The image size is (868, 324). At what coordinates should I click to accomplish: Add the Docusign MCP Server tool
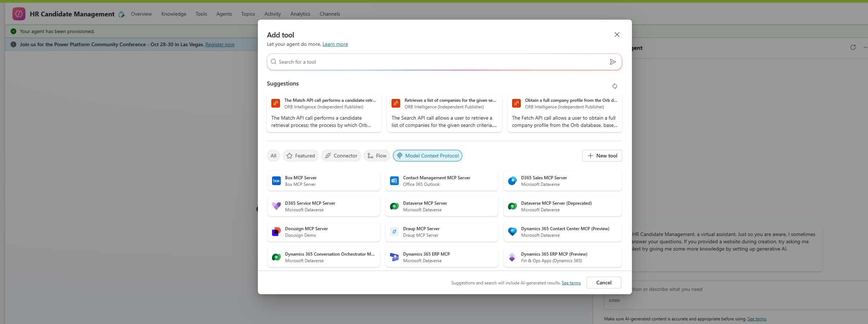[x=323, y=232]
